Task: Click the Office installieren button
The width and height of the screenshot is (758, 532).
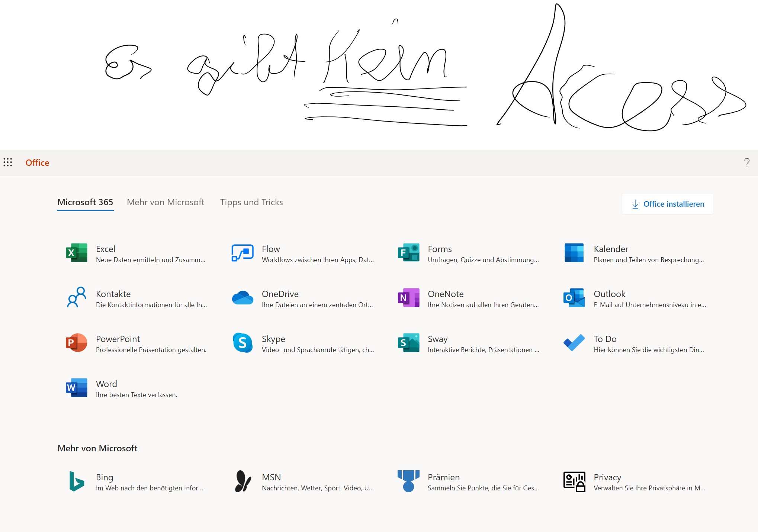Action: pyautogui.click(x=668, y=204)
